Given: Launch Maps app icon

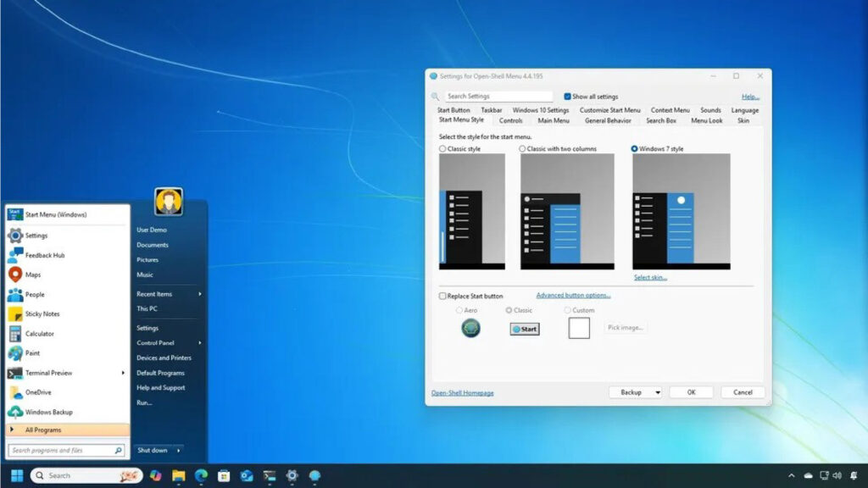Looking at the screenshot, I should (15, 274).
